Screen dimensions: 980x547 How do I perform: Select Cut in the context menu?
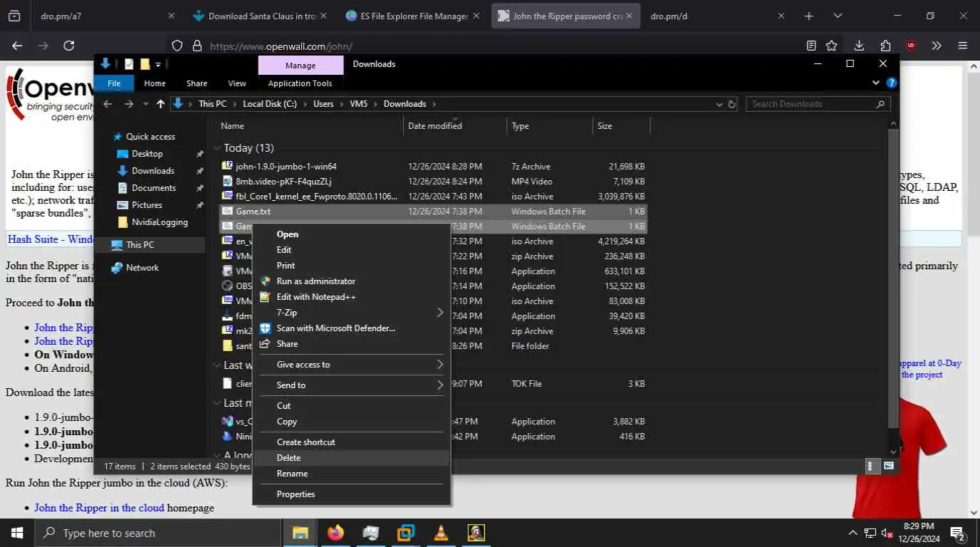[352, 406]
